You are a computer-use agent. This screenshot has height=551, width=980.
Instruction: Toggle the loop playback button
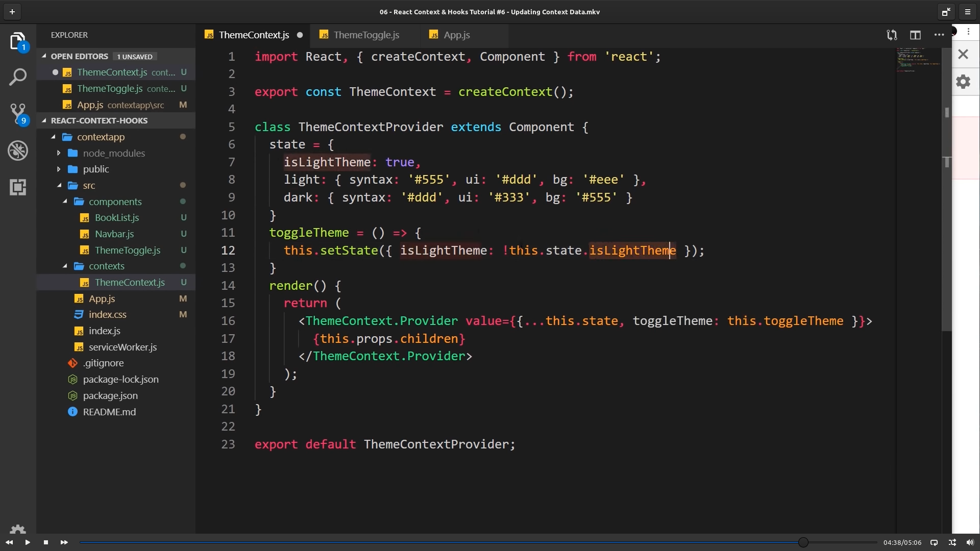tap(934, 542)
